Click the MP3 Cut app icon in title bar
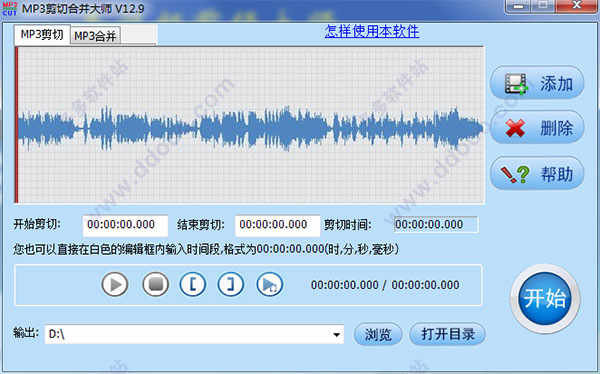This screenshot has width=600, height=374. (10, 8)
